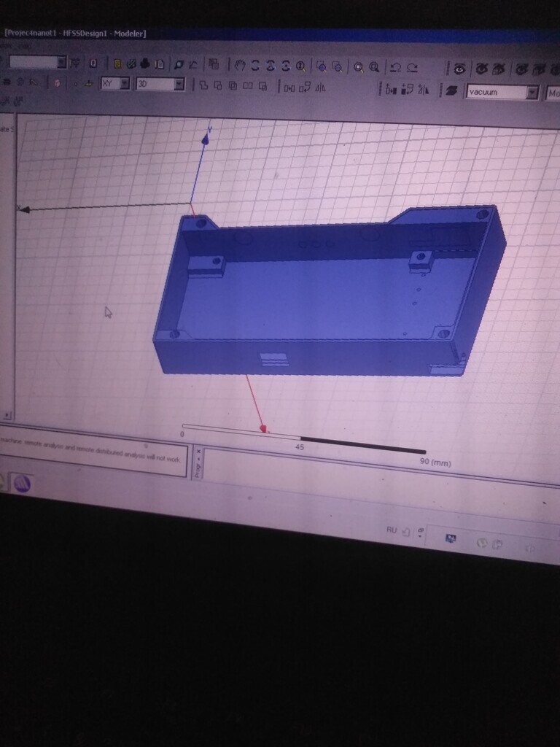
Task: Click the toolbar icon showing a zero
Action: tap(93, 63)
